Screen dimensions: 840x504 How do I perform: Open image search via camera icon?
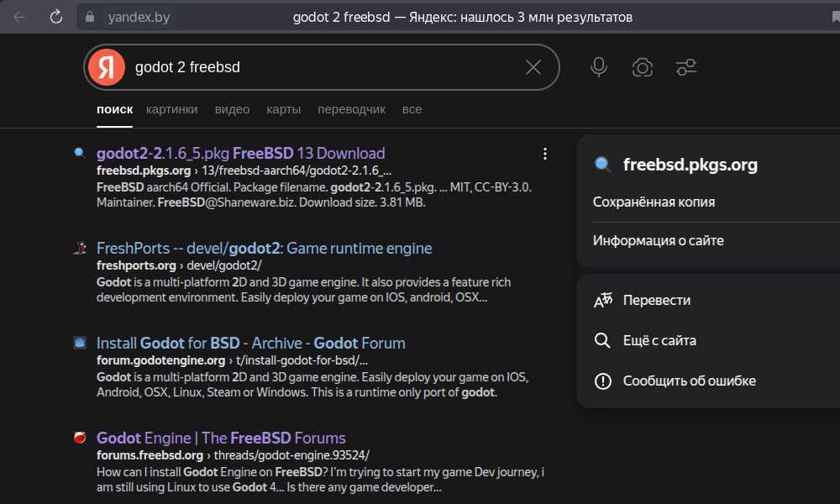click(x=643, y=67)
